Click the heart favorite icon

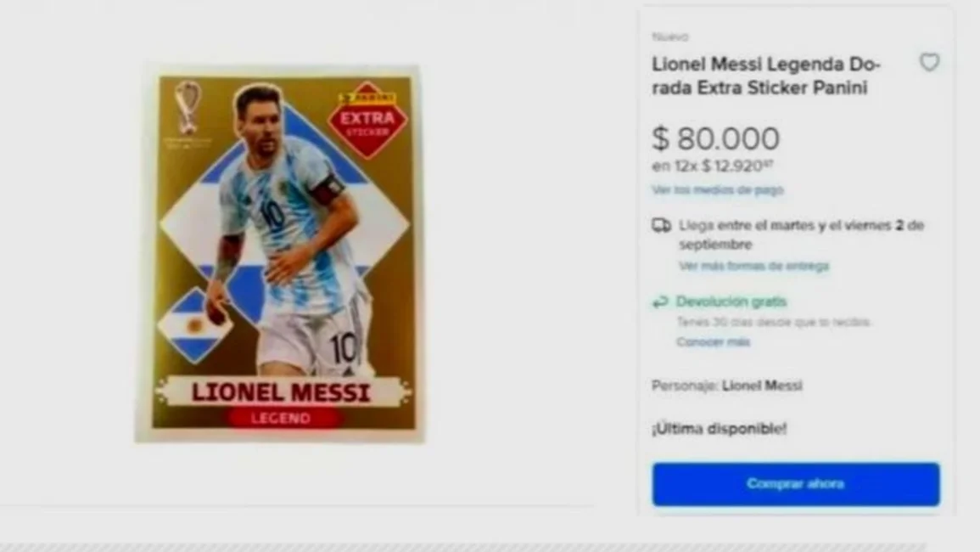coord(929,62)
